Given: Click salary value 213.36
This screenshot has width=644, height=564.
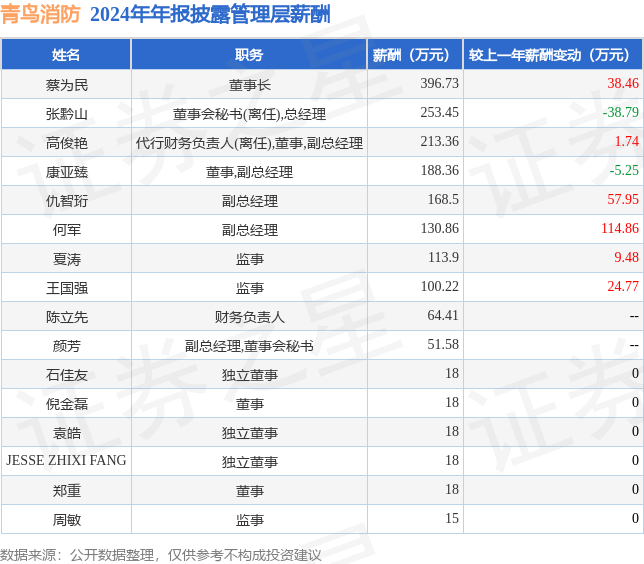Looking at the screenshot, I should (439, 141).
